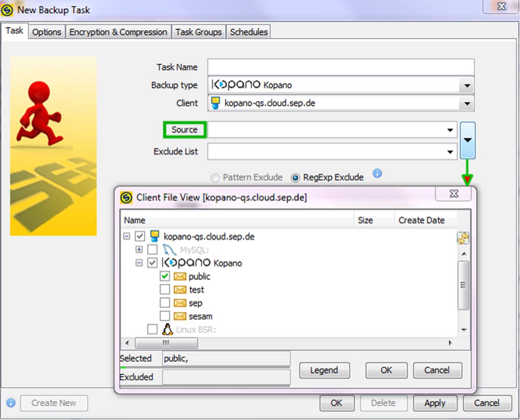Click the Create New button
The height and width of the screenshot is (420, 520).
tap(54, 403)
